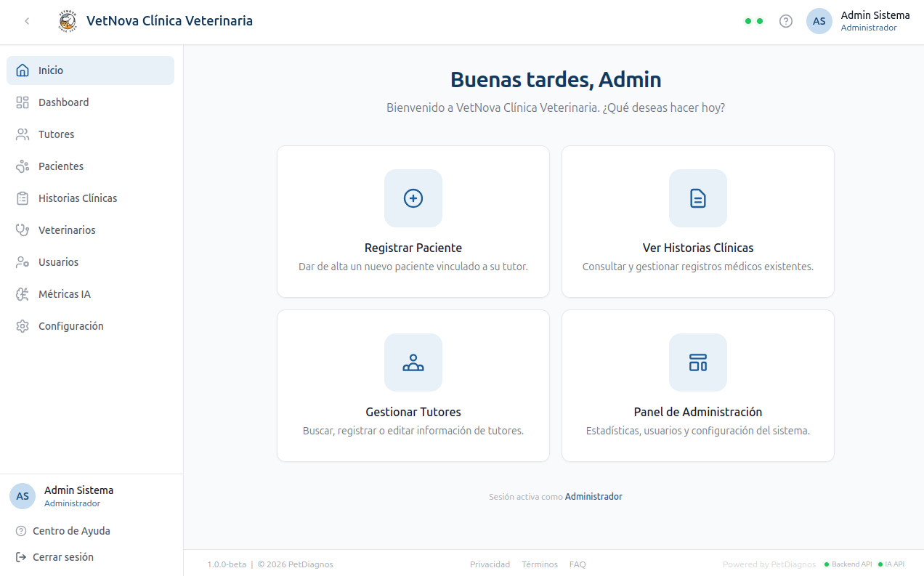Image resolution: width=924 pixels, height=576 pixels.
Task: Open the help question mark icon in header
Action: pyautogui.click(x=786, y=21)
